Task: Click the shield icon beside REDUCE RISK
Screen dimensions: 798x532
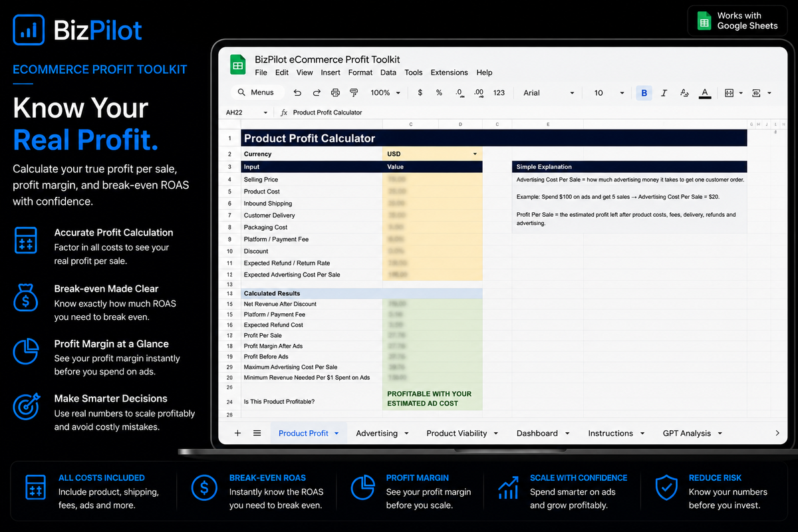Action: 666,488
